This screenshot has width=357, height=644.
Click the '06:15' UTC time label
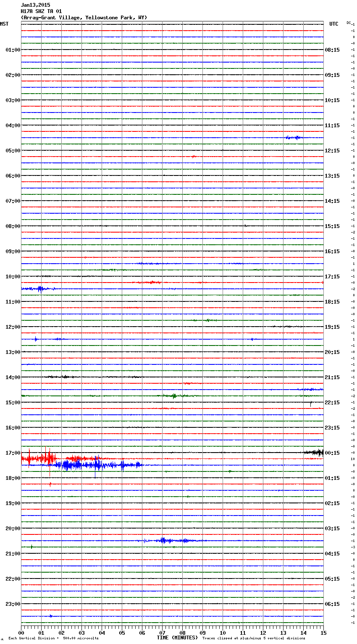[332, 604]
